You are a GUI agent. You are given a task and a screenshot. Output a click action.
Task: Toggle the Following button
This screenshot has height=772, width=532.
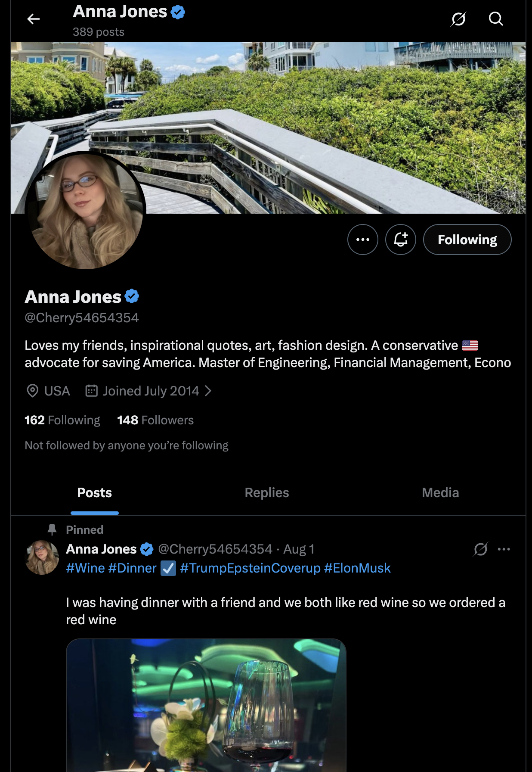click(467, 240)
